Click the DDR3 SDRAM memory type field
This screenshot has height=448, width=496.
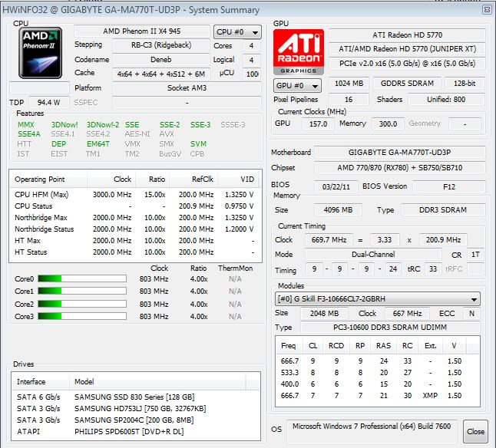[x=443, y=209]
